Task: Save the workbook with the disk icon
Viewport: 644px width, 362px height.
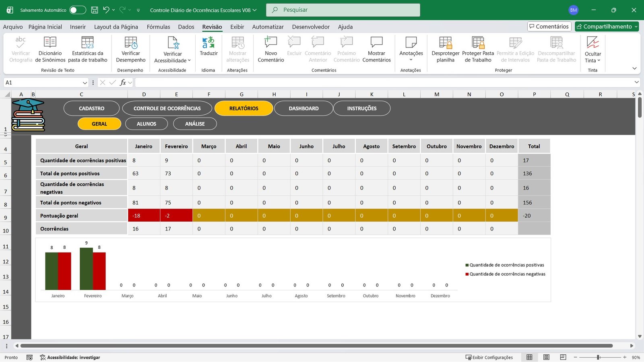Action: (x=95, y=10)
